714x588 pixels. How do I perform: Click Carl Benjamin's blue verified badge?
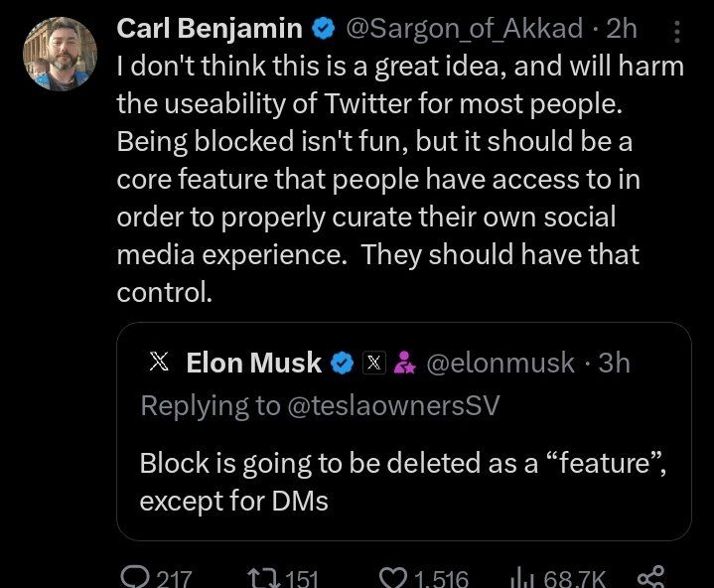coord(322,29)
